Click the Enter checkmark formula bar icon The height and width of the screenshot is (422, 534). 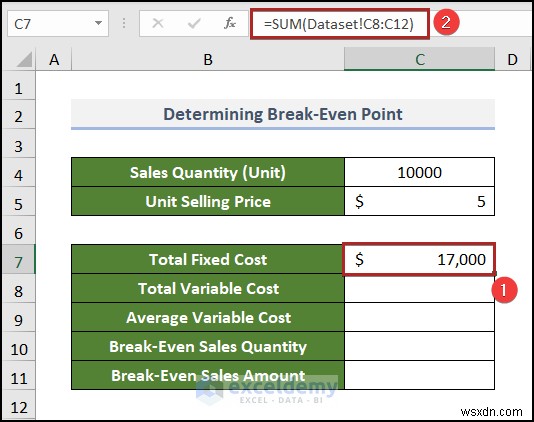(x=194, y=24)
